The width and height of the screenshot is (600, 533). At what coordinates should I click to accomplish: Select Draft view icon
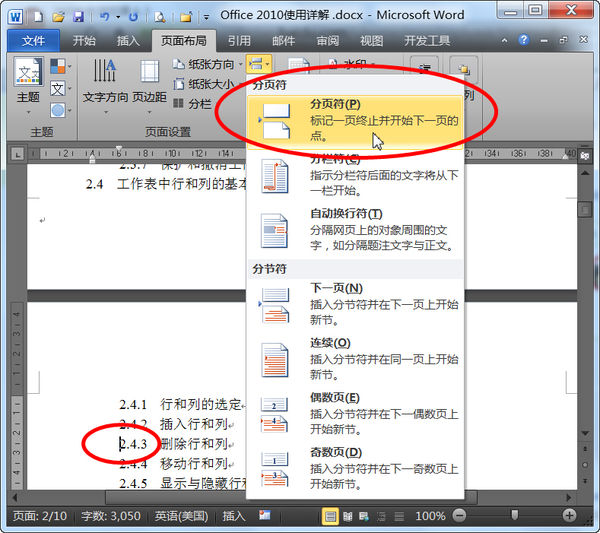coord(399,517)
